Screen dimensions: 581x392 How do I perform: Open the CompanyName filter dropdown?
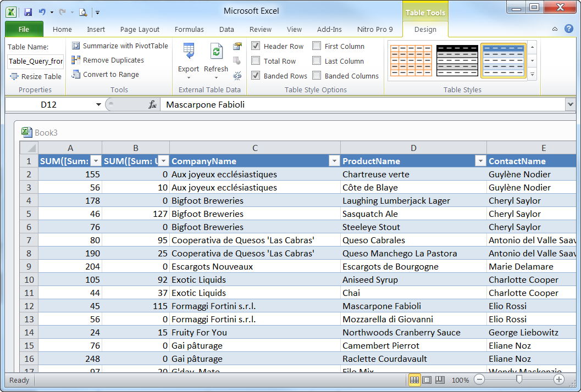tap(334, 161)
